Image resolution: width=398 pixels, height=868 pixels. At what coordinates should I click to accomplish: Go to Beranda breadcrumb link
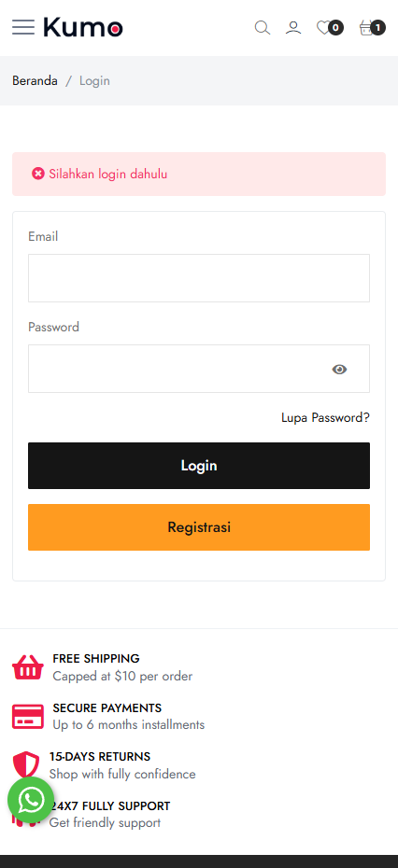click(x=35, y=81)
